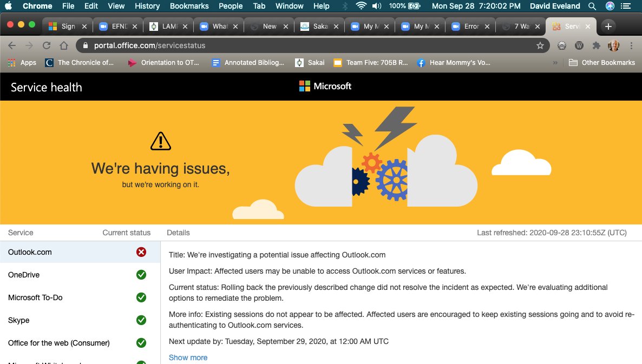
Task: Open the Edit menu
Action: tap(91, 6)
